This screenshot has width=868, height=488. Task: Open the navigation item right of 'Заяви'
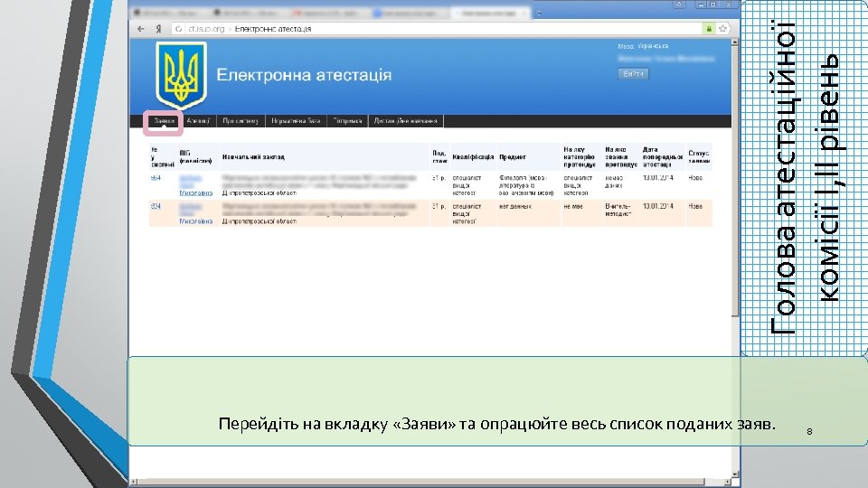coord(198,120)
